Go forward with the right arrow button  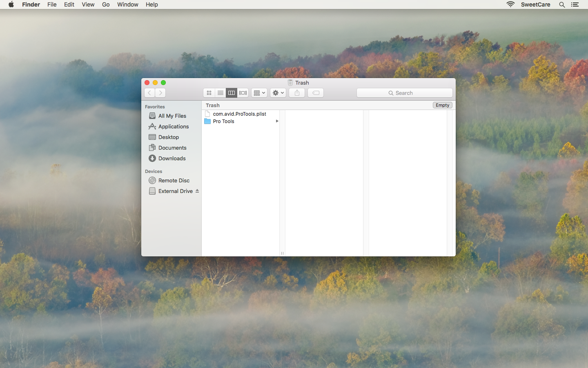160,93
